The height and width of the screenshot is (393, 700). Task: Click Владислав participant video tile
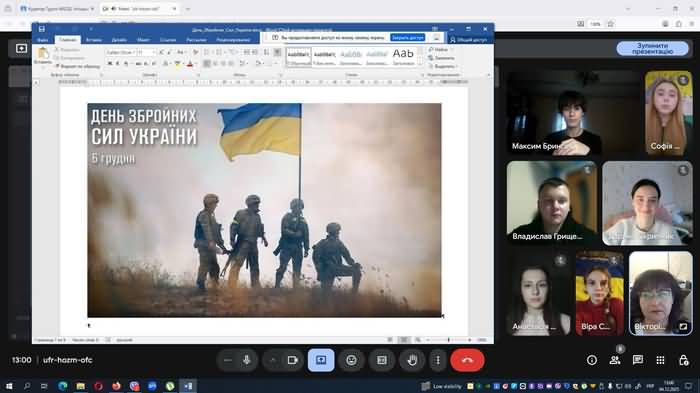552,203
